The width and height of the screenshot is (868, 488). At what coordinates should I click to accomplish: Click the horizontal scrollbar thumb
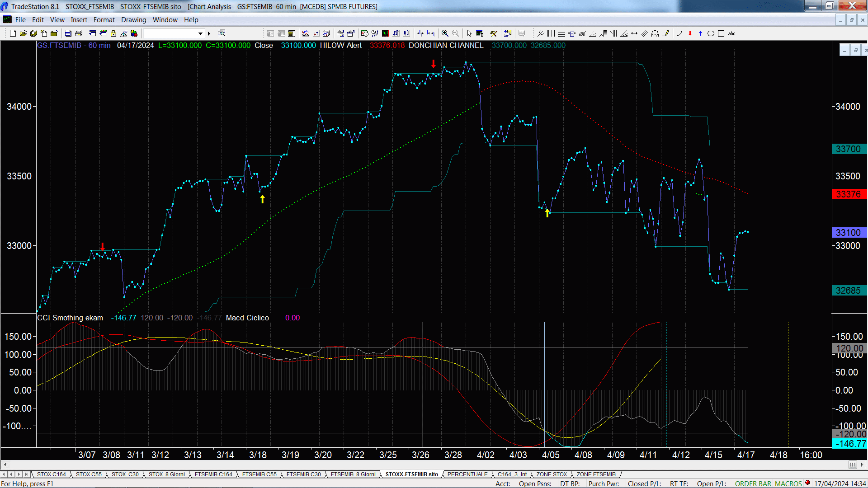pos(853,465)
